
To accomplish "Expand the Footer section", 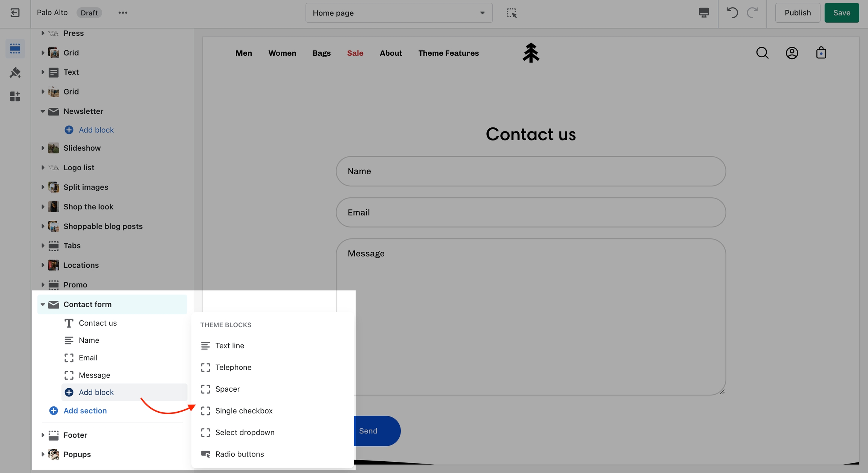I will pos(43,435).
